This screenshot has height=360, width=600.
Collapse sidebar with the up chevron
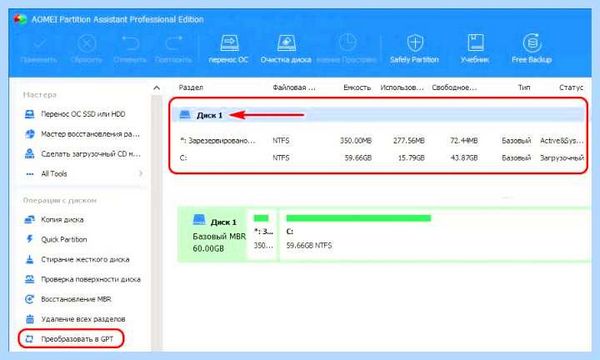[x=157, y=88]
